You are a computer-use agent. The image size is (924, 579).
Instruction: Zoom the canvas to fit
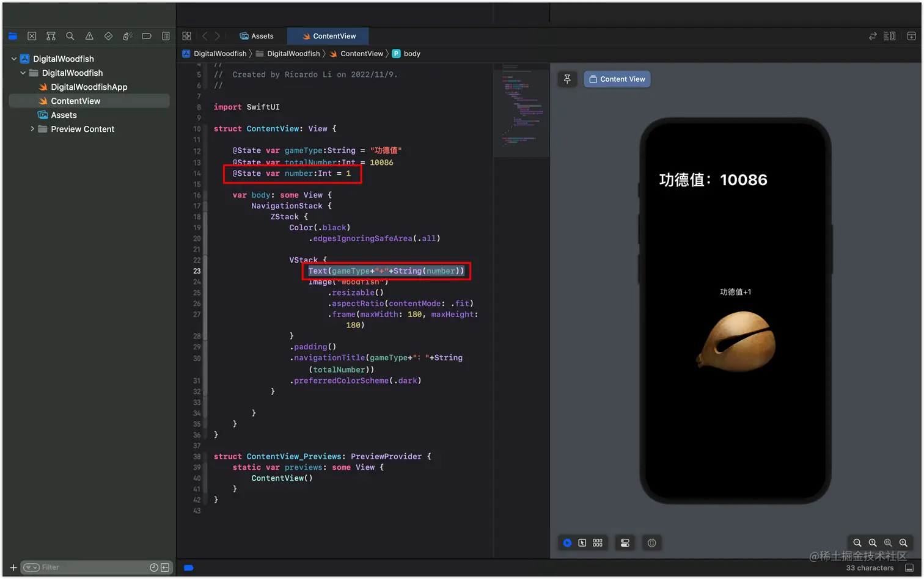click(x=888, y=543)
